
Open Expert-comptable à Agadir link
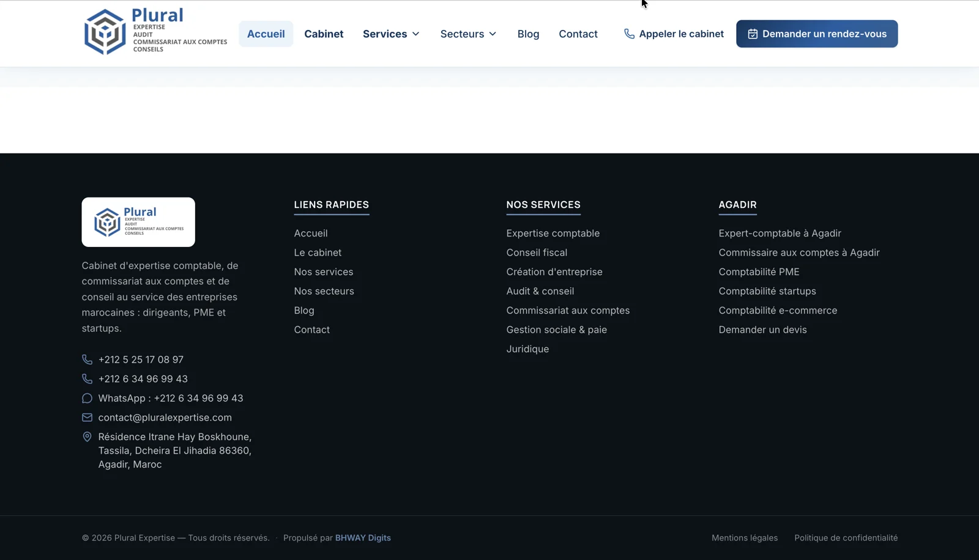(780, 234)
